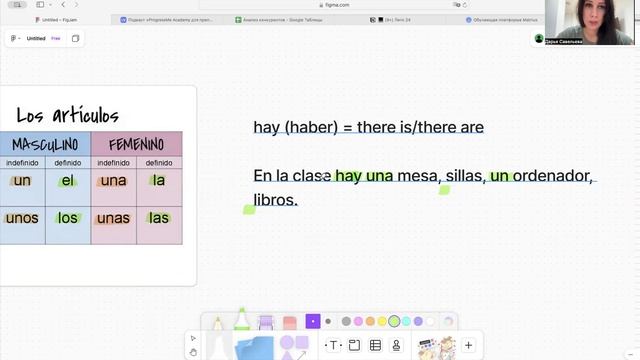This screenshot has height=360, width=640.
Task: Click the 'el' table cell
Action: tap(68, 187)
